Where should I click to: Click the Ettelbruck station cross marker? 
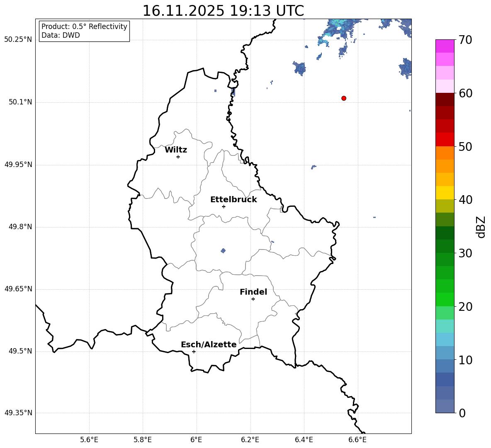pyautogui.click(x=224, y=206)
